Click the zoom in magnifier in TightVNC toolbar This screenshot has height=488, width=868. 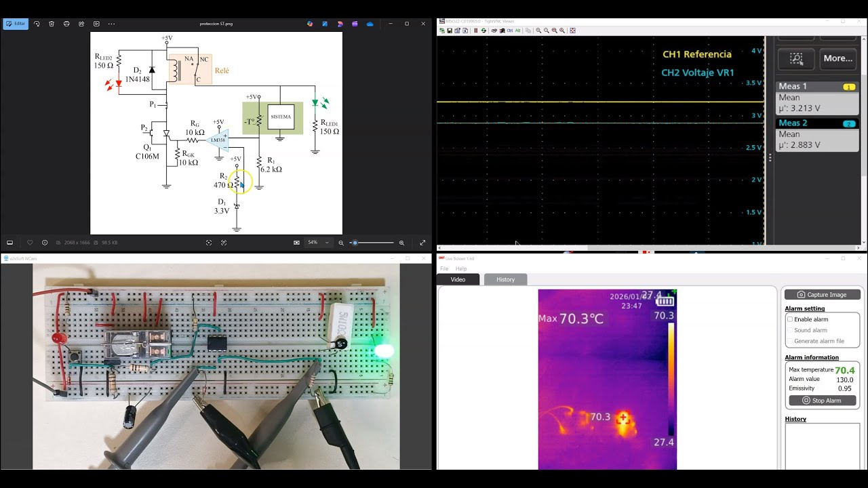point(538,30)
